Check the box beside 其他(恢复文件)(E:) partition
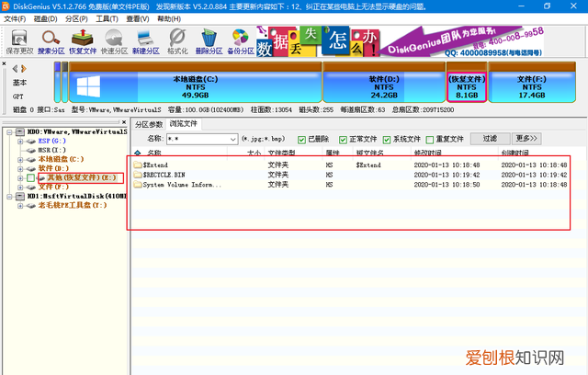 30,177
